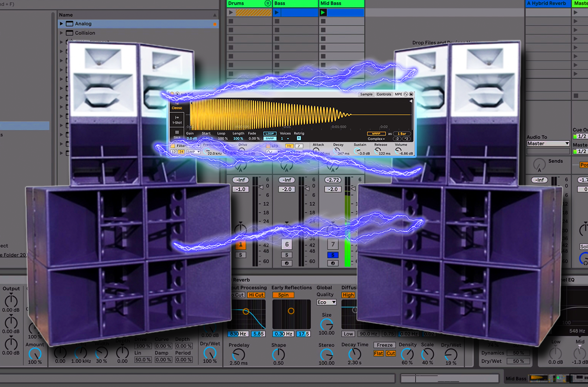Image resolution: width=588 pixels, height=387 pixels.
Task: Click the Drums track header circle icon
Action: (x=268, y=3)
